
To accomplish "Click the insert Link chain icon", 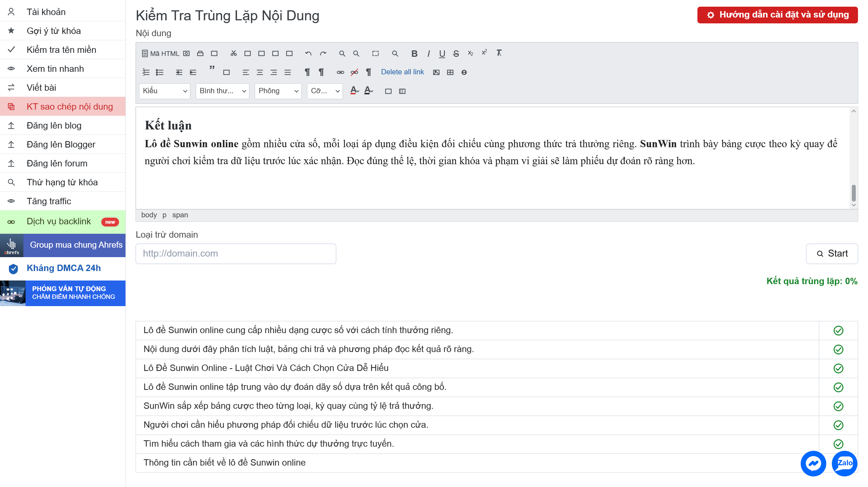I will click(340, 72).
